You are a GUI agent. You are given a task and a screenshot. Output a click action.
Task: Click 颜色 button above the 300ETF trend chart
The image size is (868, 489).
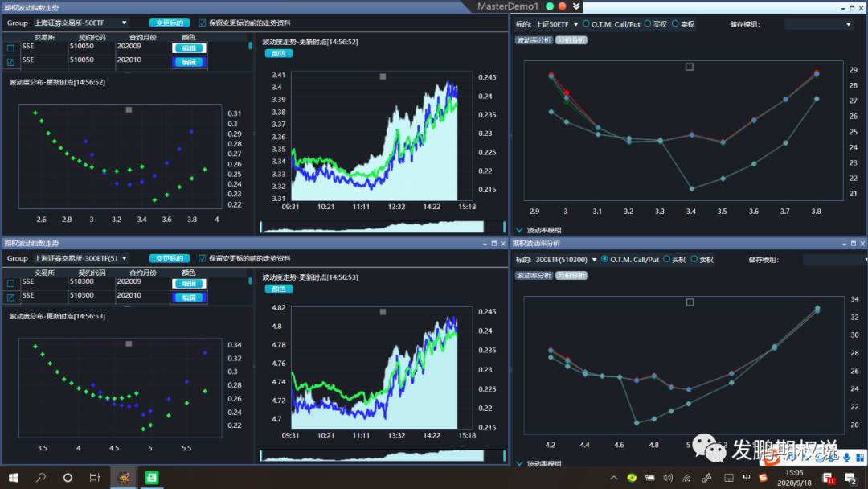(x=278, y=289)
